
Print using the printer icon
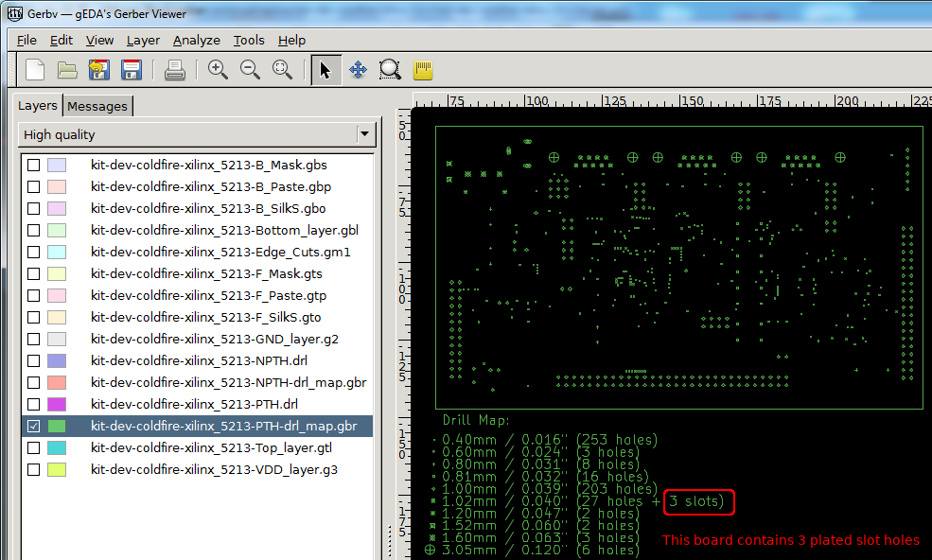pos(175,70)
